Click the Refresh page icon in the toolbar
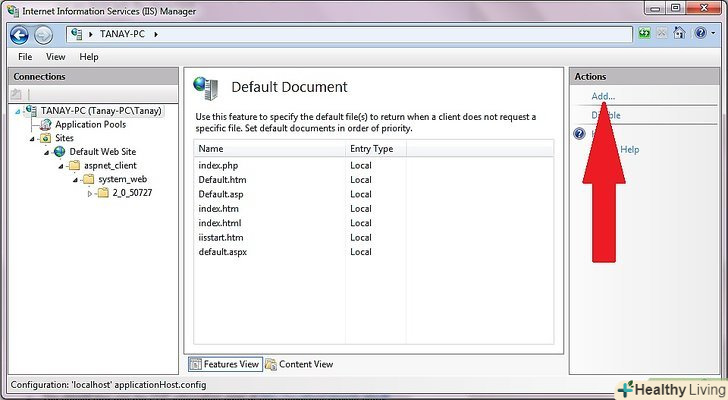The width and height of the screenshot is (728, 400). (x=645, y=34)
